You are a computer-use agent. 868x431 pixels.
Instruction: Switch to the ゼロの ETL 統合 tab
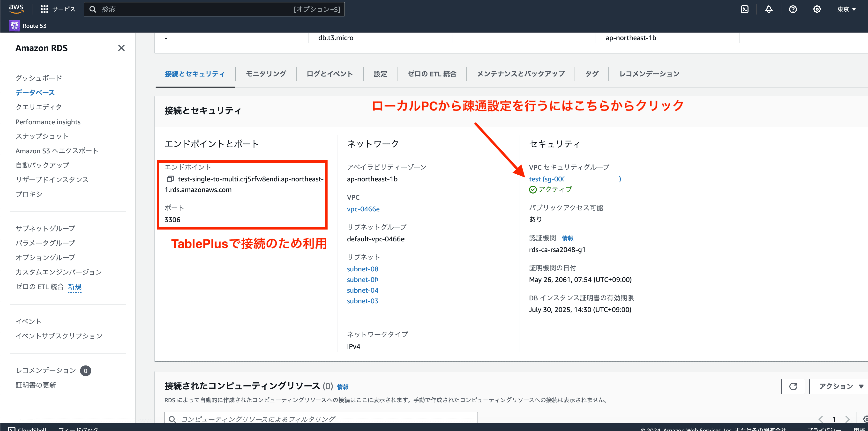[x=432, y=74]
